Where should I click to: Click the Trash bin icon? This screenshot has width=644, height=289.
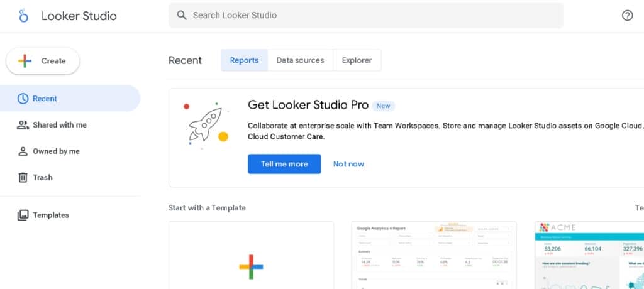pyautogui.click(x=23, y=178)
